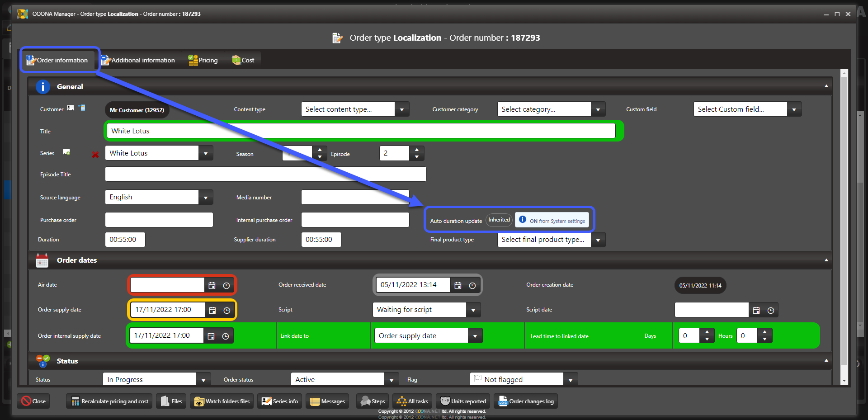Expand the Source language English dropdown

pos(206,198)
